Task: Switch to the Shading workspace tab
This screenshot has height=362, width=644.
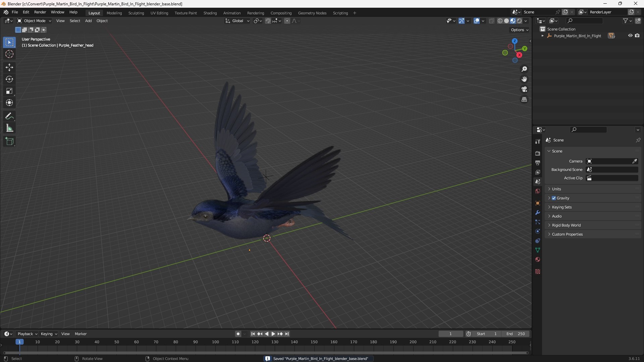Action: tap(210, 13)
